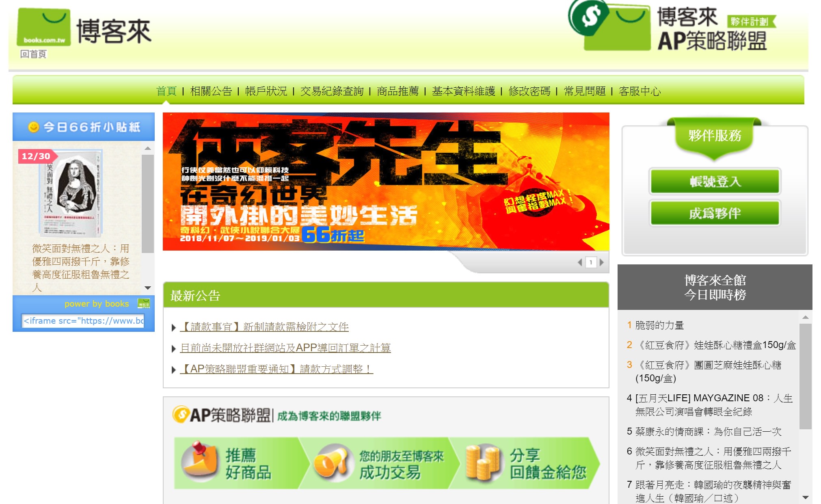Screen dimensions: 821x504
Task: Open the 常見問題 menu item
Action: click(x=585, y=91)
